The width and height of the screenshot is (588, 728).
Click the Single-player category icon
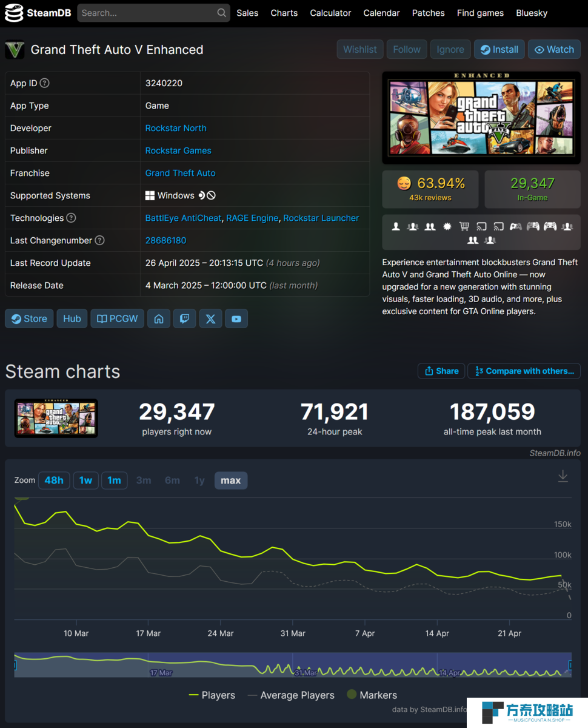click(x=396, y=226)
